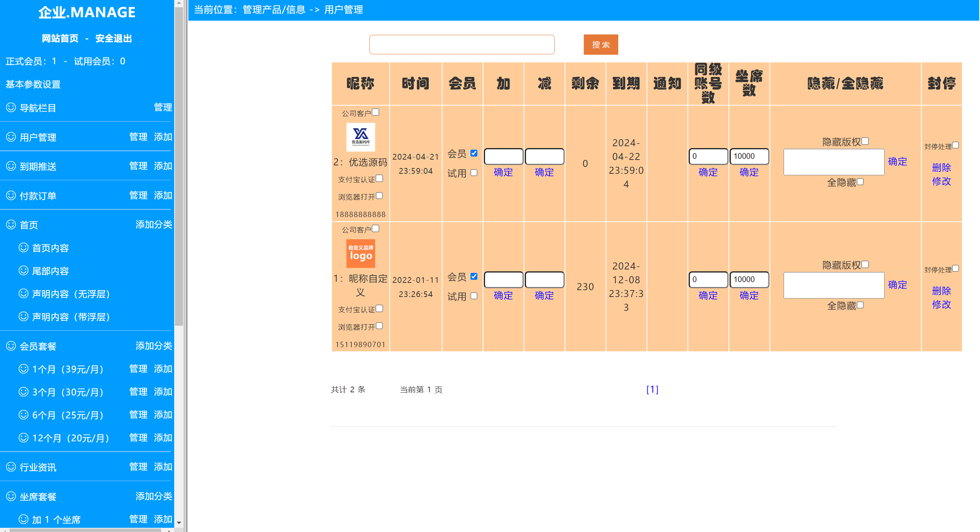Click 同级账号数 field for 优选源码

[x=708, y=156]
